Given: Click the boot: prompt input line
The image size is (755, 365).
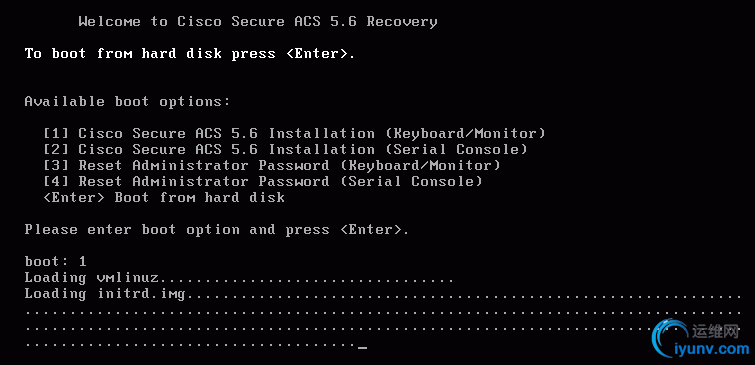Looking at the screenshot, I should [55, 261].
